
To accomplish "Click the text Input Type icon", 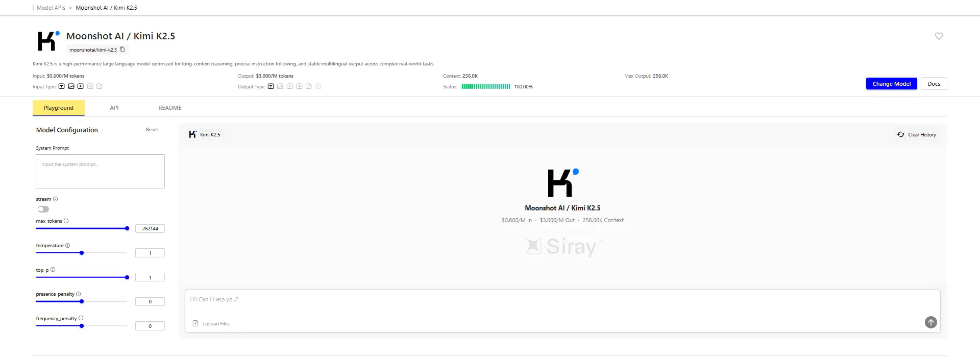I will (62, 86).
